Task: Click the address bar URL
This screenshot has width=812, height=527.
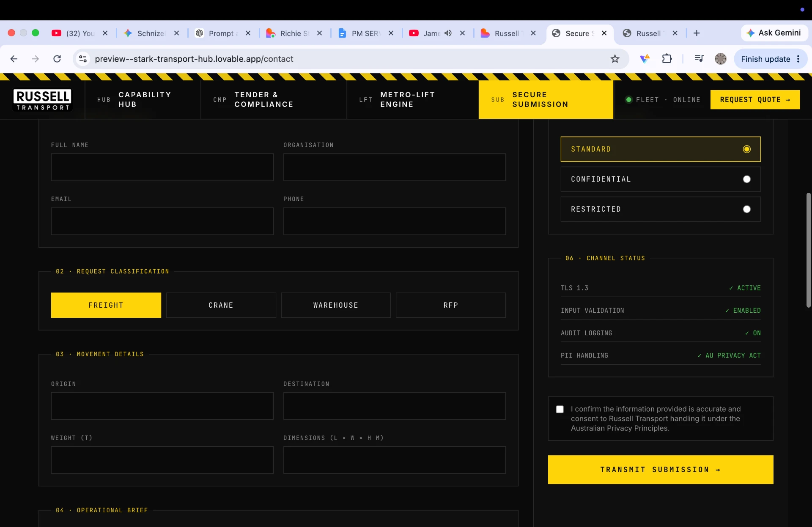Action: (194, 59)
